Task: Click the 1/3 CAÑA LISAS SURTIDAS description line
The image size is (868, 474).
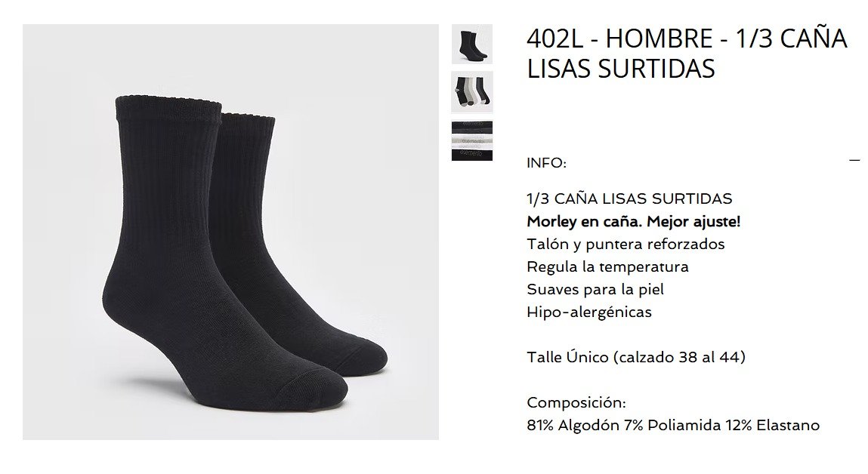Action: coord(629,199)
